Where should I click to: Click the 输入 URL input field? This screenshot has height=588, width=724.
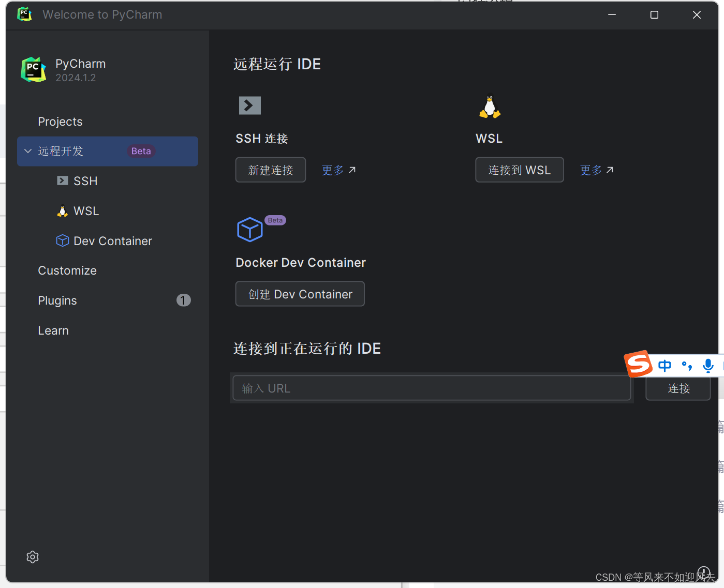(432, 388)
